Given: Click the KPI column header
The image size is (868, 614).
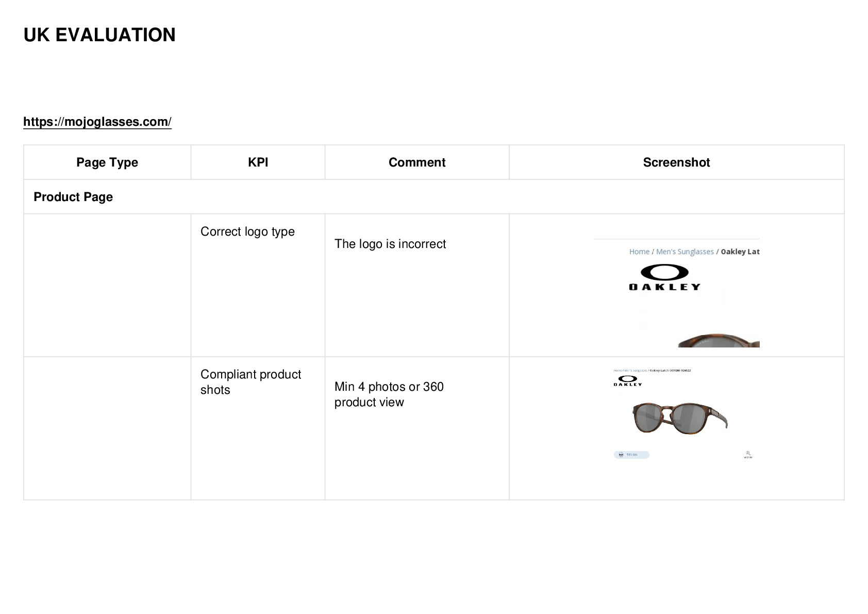Looking at the screenshot, I should pos(258,162).
